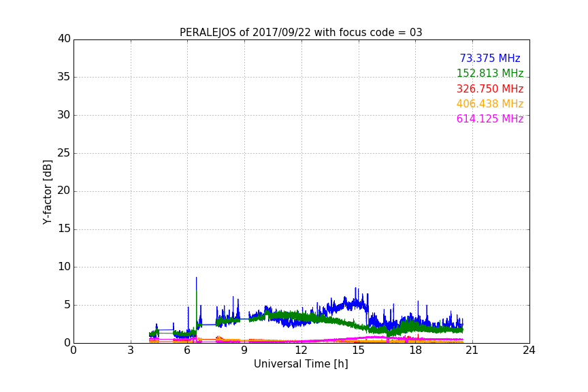Click the x-axis tick label 3

pos(131,350)
